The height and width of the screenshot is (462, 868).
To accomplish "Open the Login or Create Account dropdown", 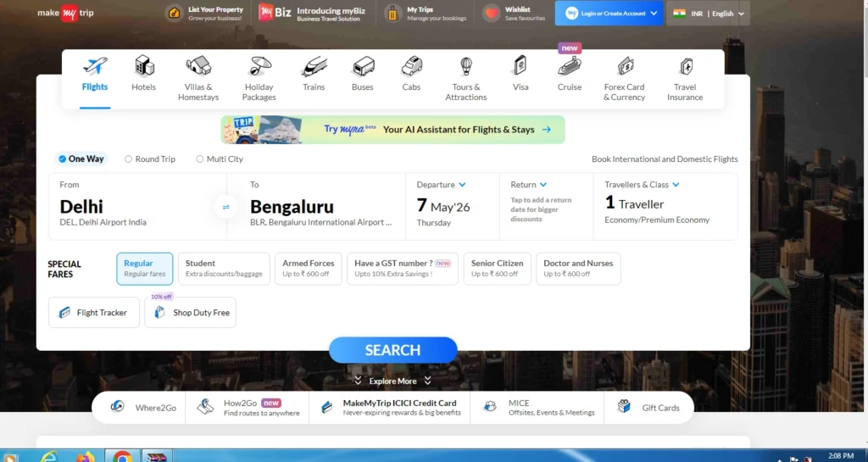I will coord(609,14).
